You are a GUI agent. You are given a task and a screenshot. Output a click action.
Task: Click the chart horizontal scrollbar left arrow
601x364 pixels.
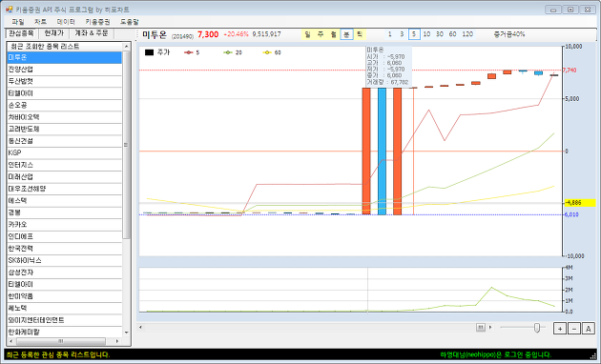[x=140, y=327]
